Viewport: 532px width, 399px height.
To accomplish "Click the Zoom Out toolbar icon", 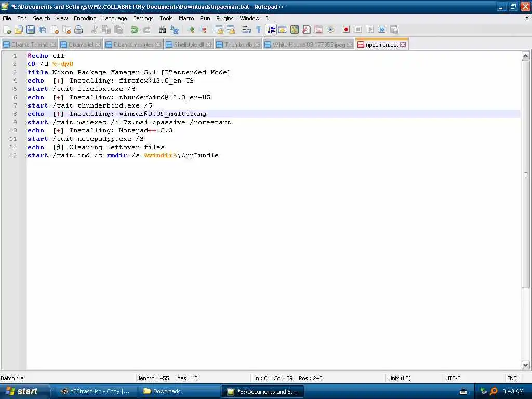I will (x=203, y=30).
